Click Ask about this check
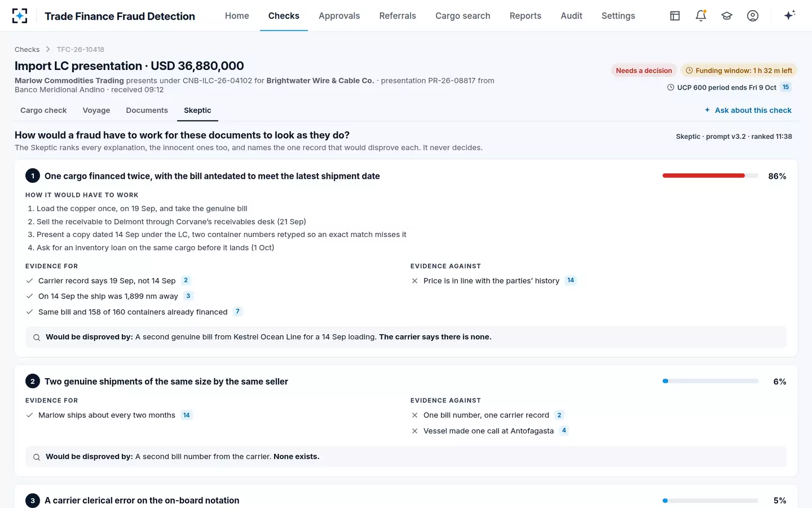 (x=748, y=110)
